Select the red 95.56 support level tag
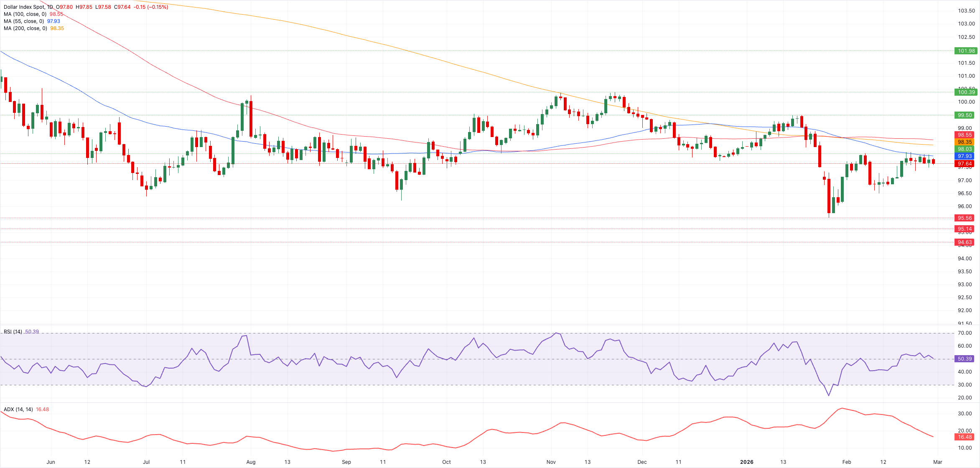This screenshot has height=468, width=980. pyautogui.click(x=965, y=218)
